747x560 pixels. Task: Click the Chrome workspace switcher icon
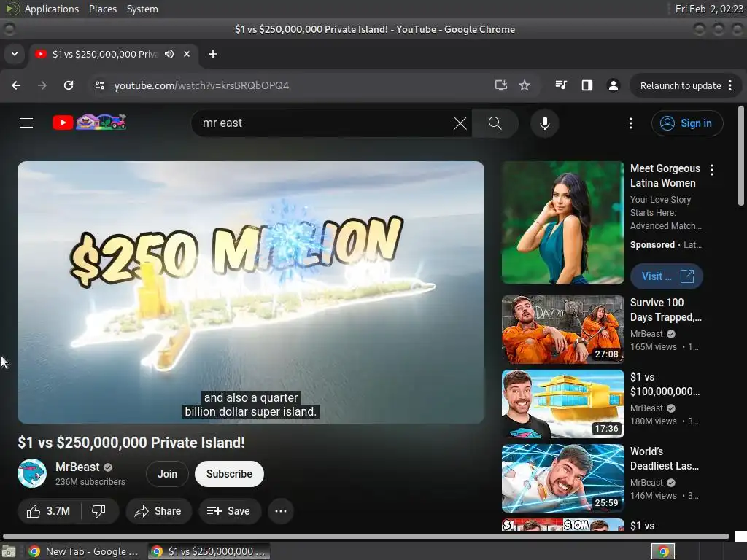[663, 551]
